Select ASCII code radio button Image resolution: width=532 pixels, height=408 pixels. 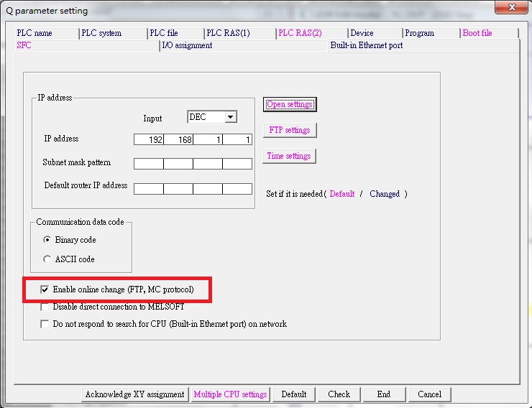(x=47, y=259)
